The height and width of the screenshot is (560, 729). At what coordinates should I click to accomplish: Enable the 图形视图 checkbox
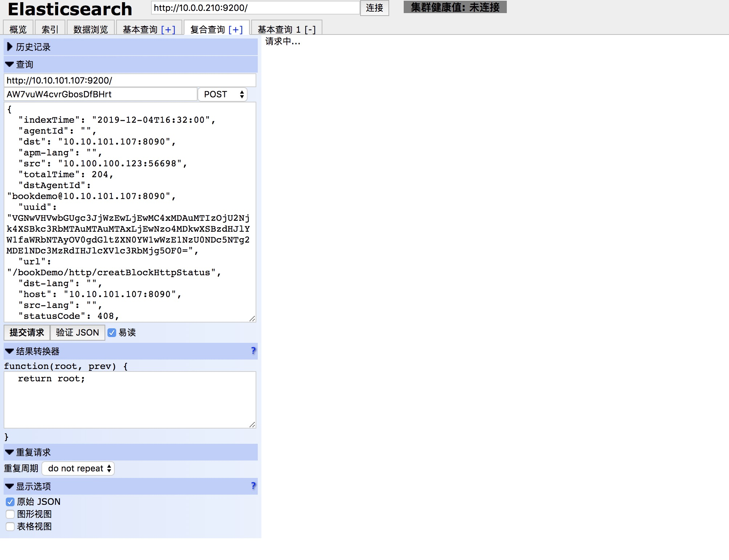tap(10, 514)
